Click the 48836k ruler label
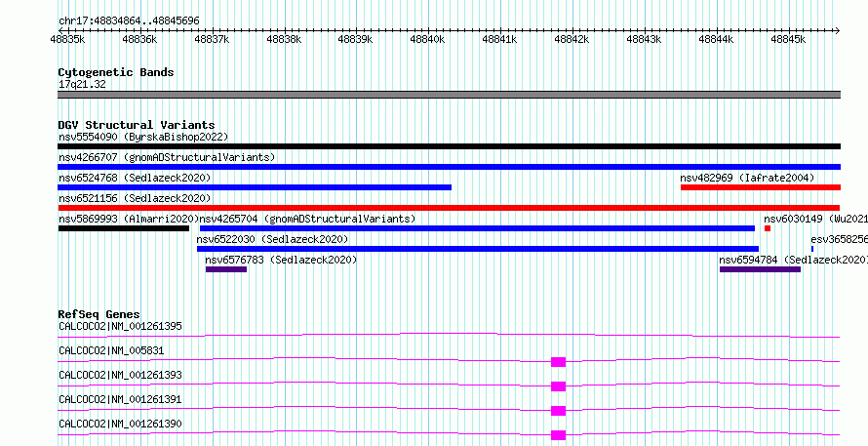Image resolution: width=868 pixels, height=446 pixels. tap(139, 39)
